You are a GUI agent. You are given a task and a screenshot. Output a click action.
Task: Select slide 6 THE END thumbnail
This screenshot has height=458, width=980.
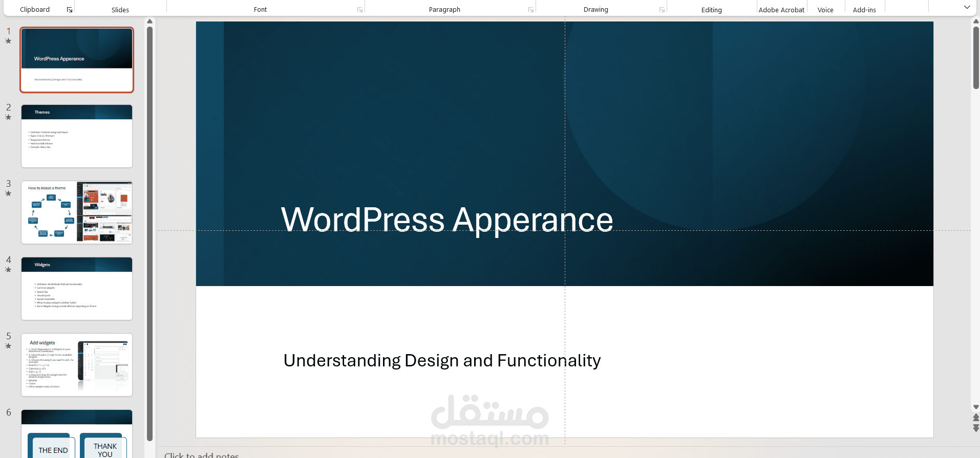(x=77, y=434)
